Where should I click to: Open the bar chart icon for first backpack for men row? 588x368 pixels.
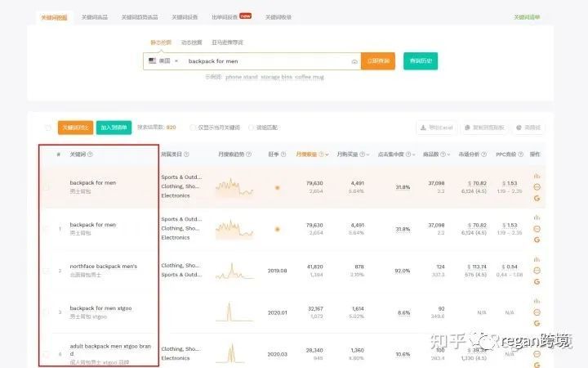pos(537,176)
